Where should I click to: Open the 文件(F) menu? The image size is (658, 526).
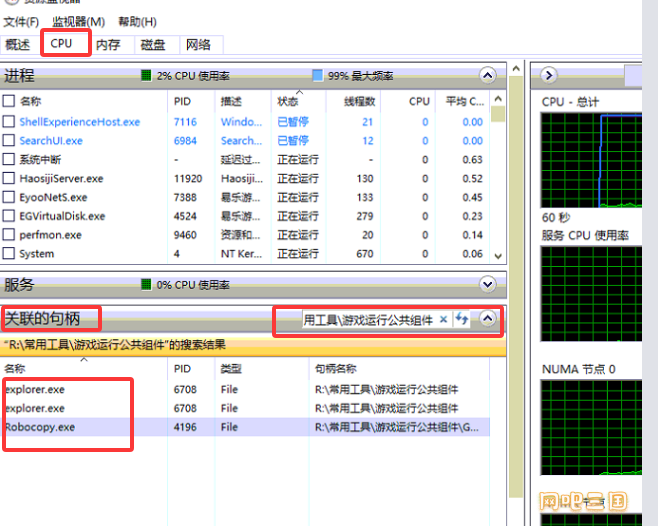point(21,22)
